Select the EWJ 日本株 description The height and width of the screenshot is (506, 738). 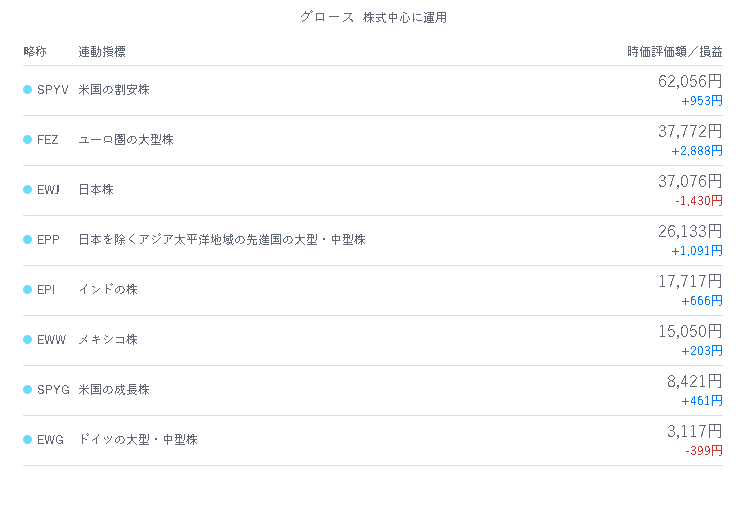(96, 189)
